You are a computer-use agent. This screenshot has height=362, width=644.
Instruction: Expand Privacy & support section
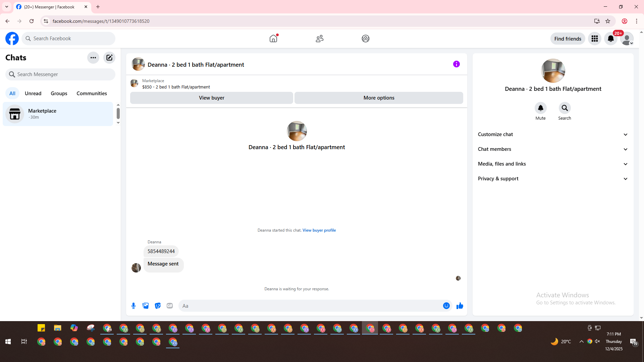[553, 179]
